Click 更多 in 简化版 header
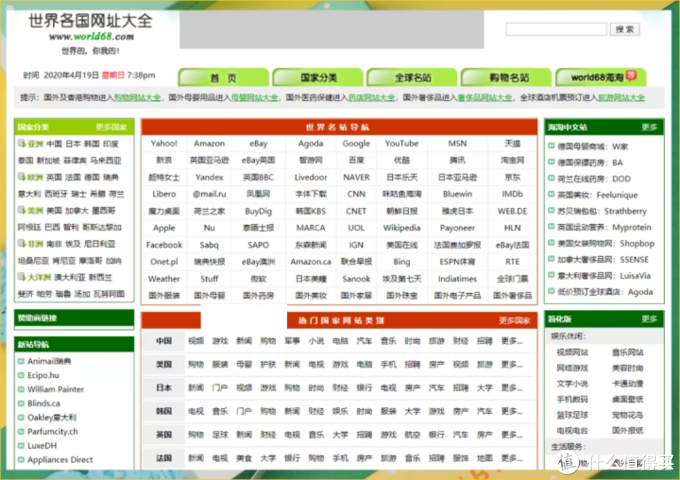Screen dimensions: 680x480 pyautogui.click(x=649, y=319)
